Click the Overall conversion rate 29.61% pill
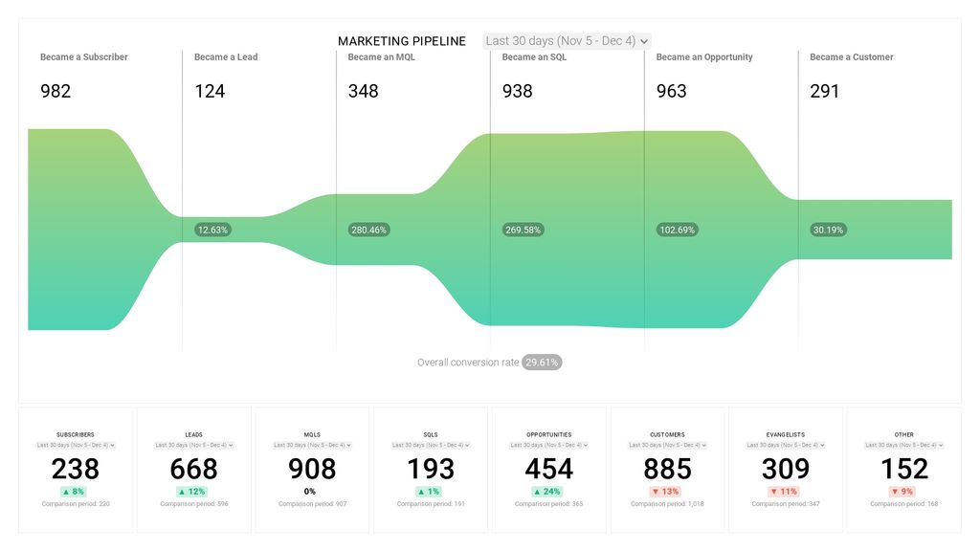980x551 pixels. coord(542,362)
